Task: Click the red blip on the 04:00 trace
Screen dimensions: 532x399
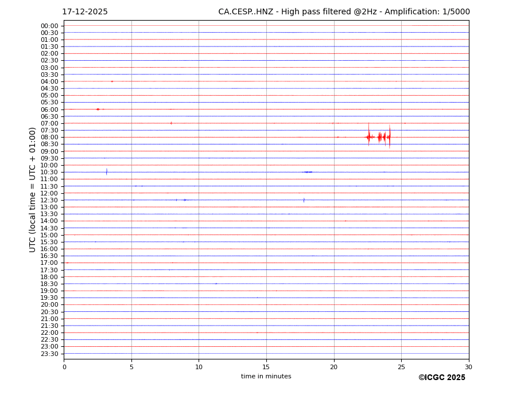Action: (112, 81)
